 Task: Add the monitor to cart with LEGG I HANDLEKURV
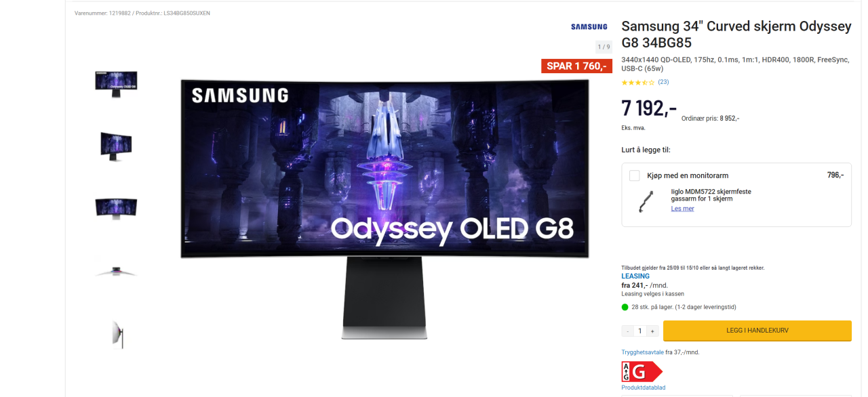pos(757,331)
